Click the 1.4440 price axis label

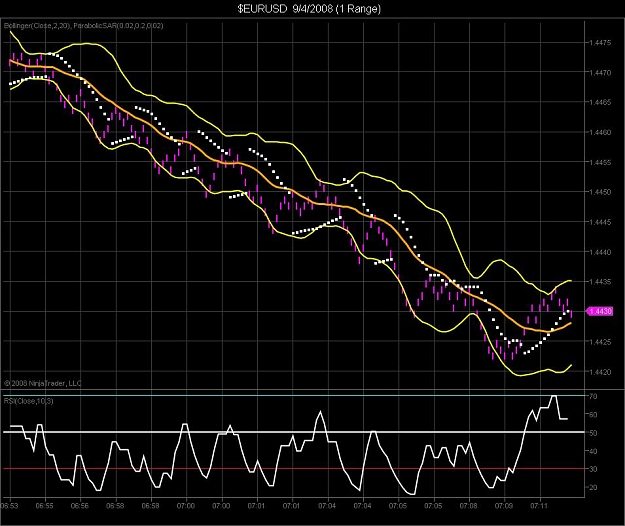(x=600, y=252)
